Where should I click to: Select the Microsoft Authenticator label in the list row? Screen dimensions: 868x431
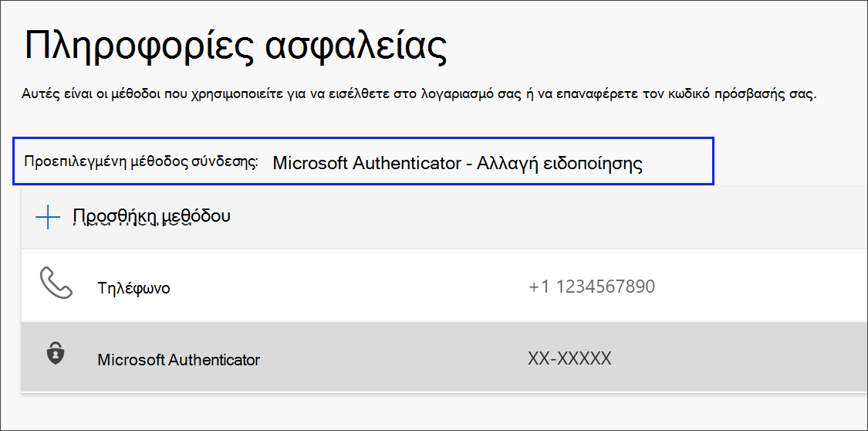point(179,359)
